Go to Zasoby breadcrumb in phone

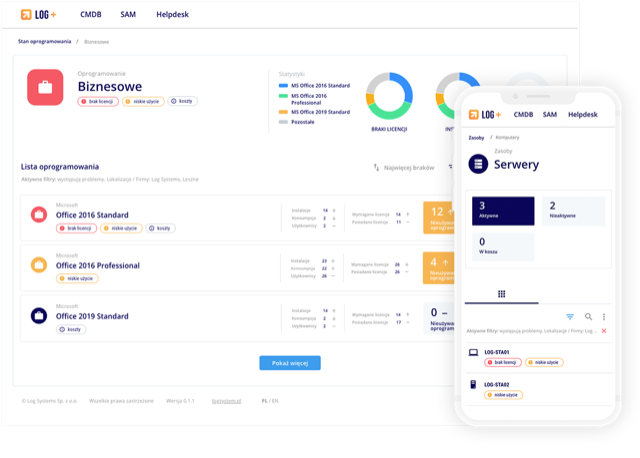[x=476, y=138]
